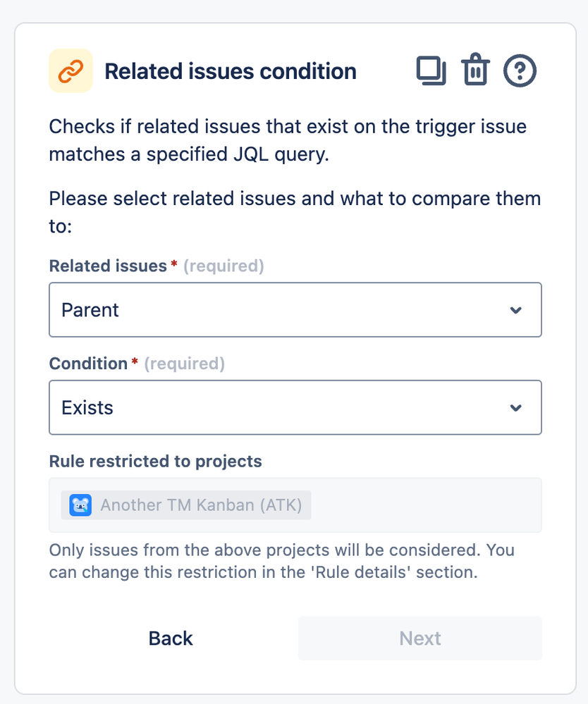Select the Another TM Kanban (ATK) project tag
This screenshot has width=588, height=704.
point(186,505)
